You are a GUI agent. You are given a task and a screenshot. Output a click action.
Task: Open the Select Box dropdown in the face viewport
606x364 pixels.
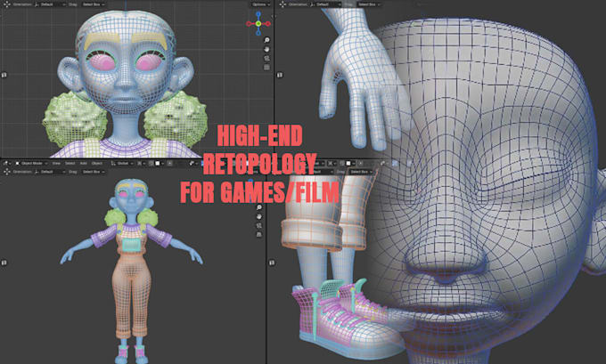(94, 4)
